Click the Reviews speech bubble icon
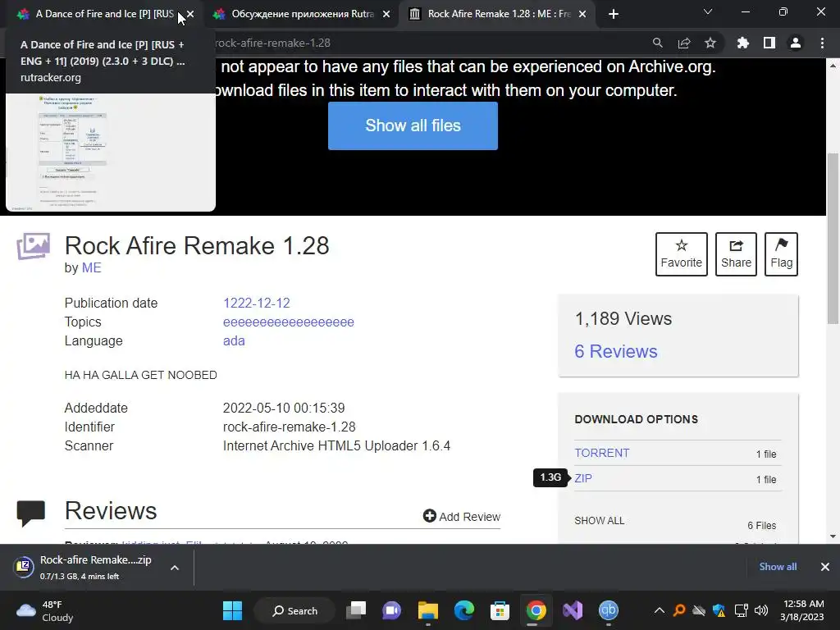The height and width of the screenshot is (630, 840). pos(31,514)
